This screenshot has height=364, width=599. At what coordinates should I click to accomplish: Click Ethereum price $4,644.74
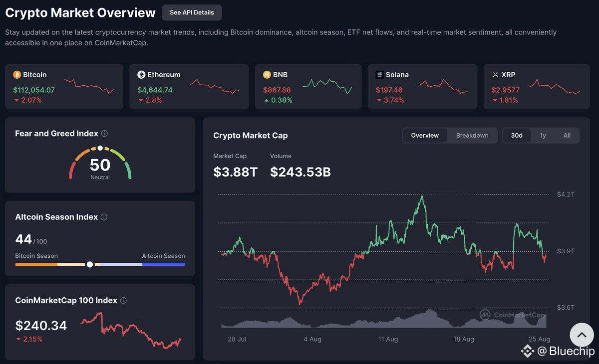[x=155, y=90]
